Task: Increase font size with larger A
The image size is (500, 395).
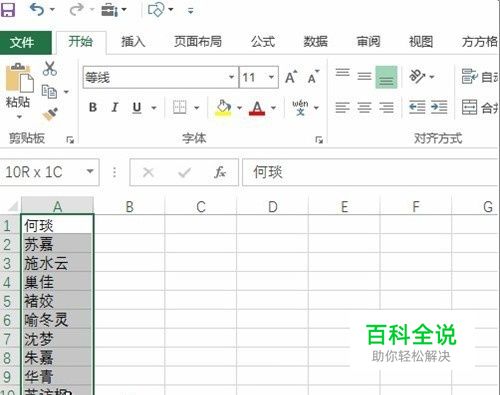Action: [x=291, y=77]
